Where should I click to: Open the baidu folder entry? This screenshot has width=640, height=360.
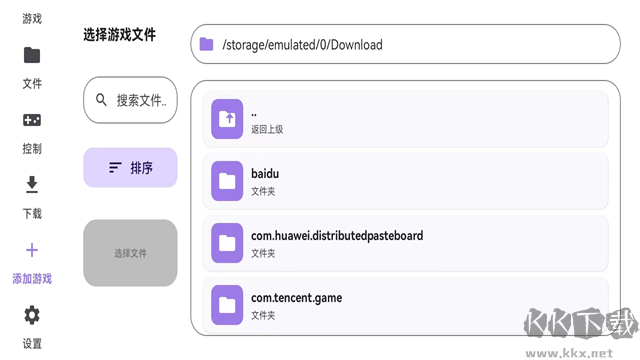click(x=405, y=181)
